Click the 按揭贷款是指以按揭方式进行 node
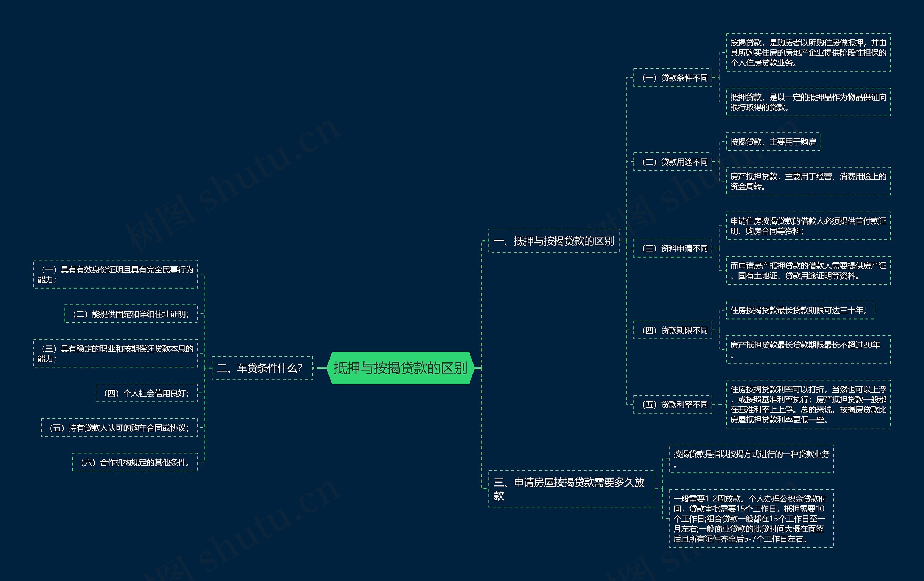Screen dimensions: 924x581 751,459
